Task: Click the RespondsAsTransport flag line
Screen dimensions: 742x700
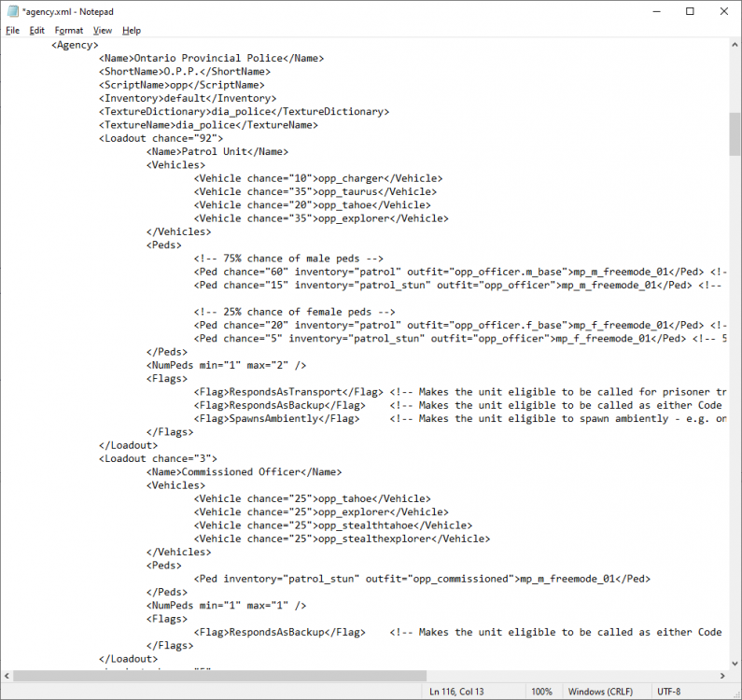Action: (x=459, y=392)
